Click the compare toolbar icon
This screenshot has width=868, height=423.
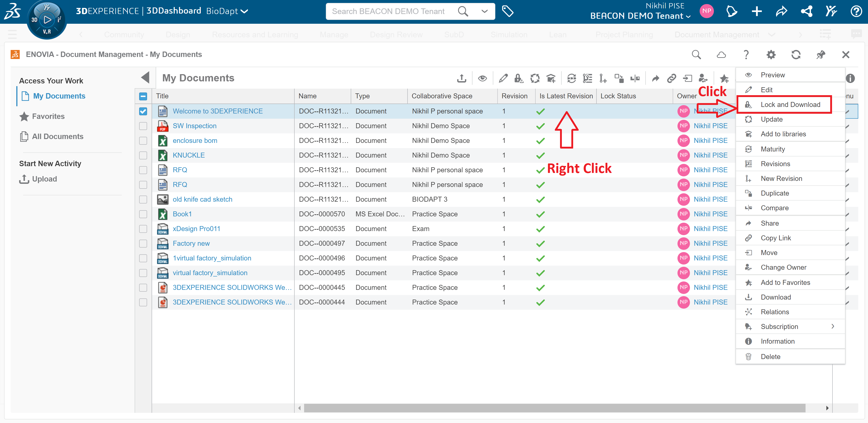(x=635, y=78)
